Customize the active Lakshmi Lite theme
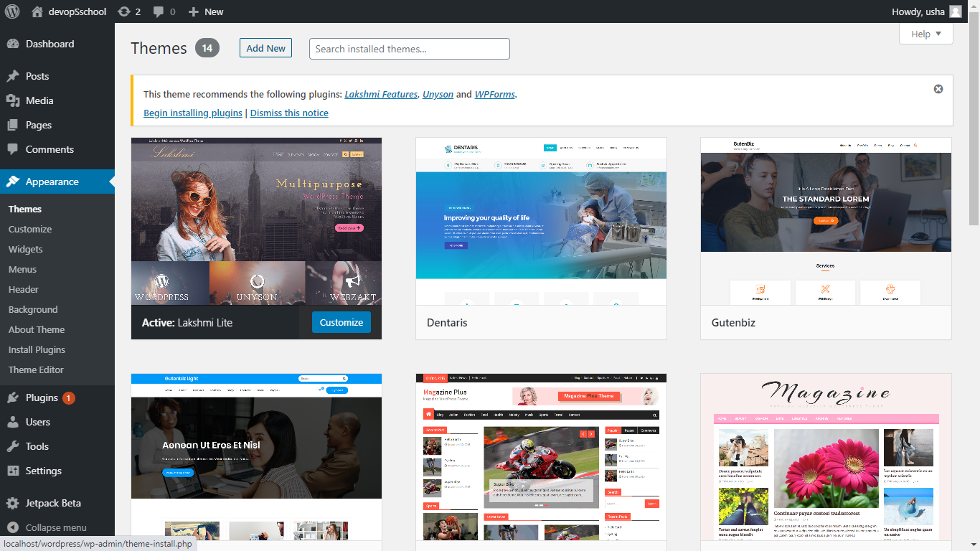This screenshot has width=980, height=551. pyautogui.click(x=341, y=322)
